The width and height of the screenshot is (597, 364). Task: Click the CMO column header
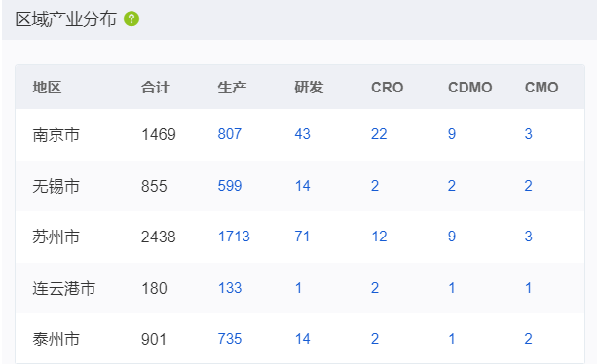coord(541,88)
